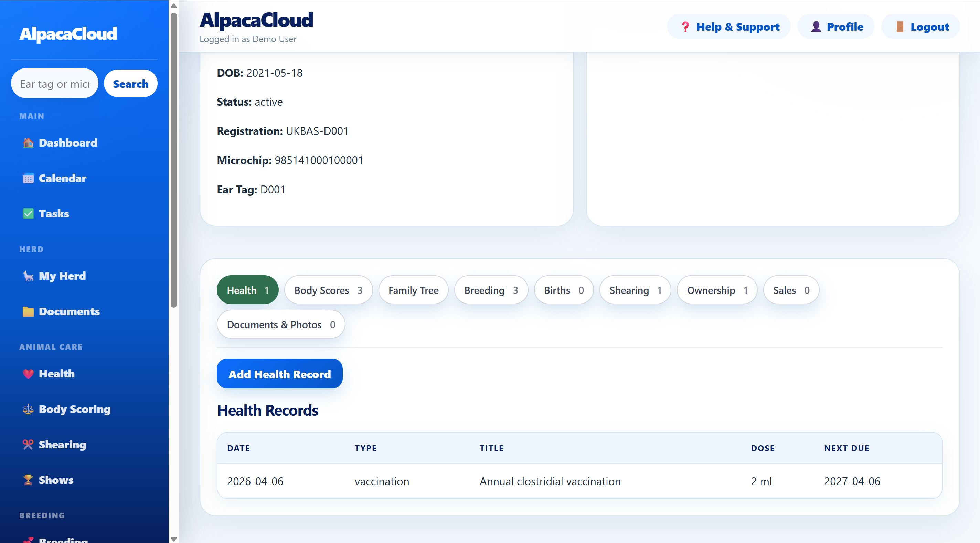The width and height of the screenshot is (980, 543).
Task: Click the Calendar grid icon in sidebar
Action: tap(28, 178)
